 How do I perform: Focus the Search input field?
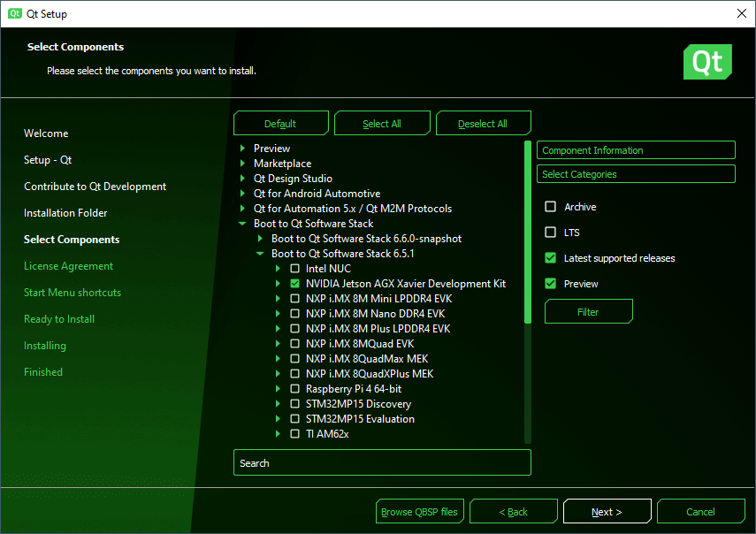(382, 463)
